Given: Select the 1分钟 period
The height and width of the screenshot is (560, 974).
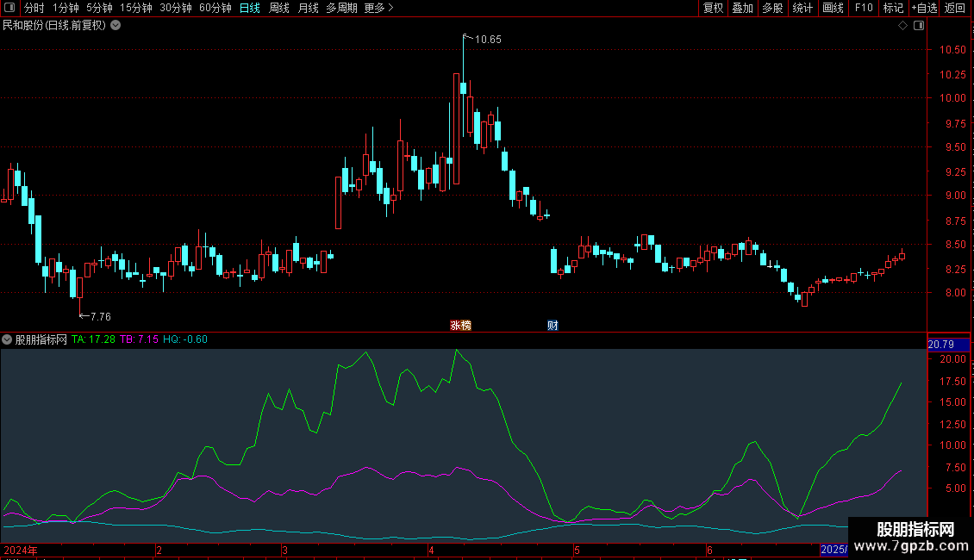Looking at the screenshot, I should click(66, 8).
